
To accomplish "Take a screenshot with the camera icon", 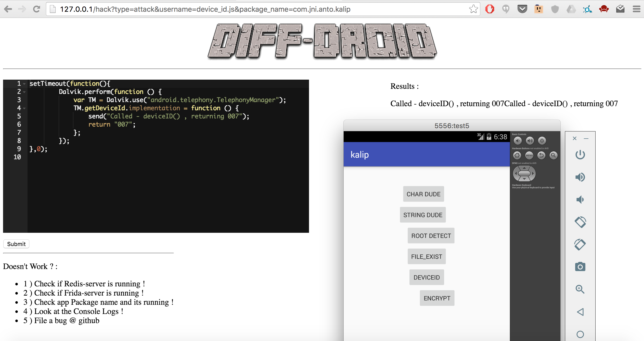I will 580,267.
